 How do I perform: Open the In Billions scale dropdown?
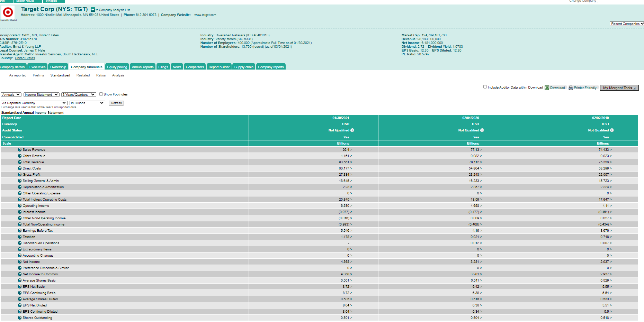click(87, 103)
